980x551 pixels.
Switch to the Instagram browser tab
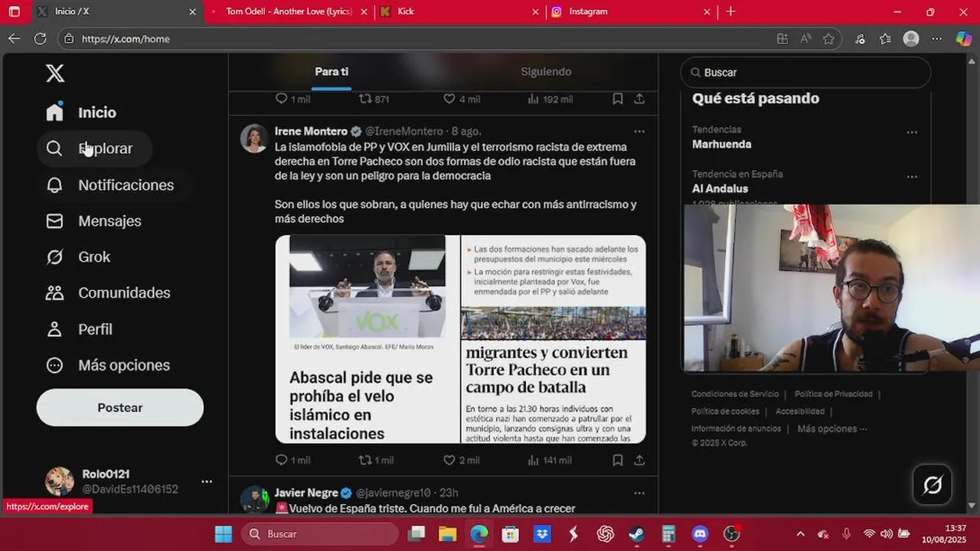coord(631,11)
